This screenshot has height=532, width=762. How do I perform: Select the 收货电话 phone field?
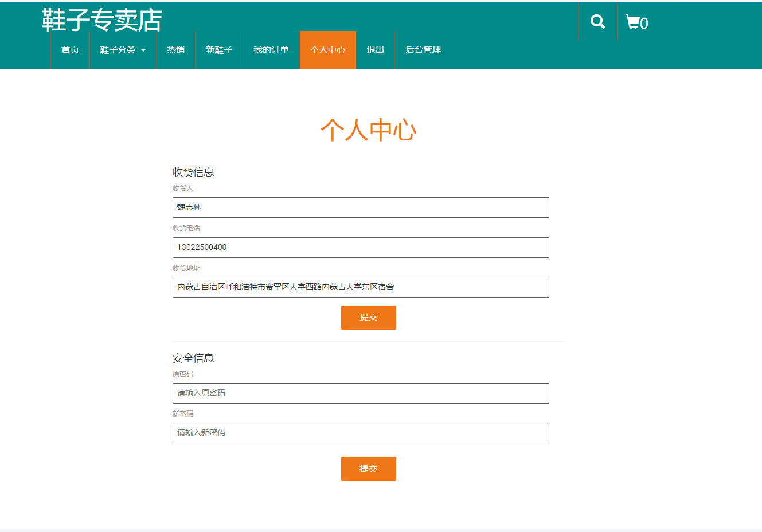pyautogui.click(x=360, y=247)
